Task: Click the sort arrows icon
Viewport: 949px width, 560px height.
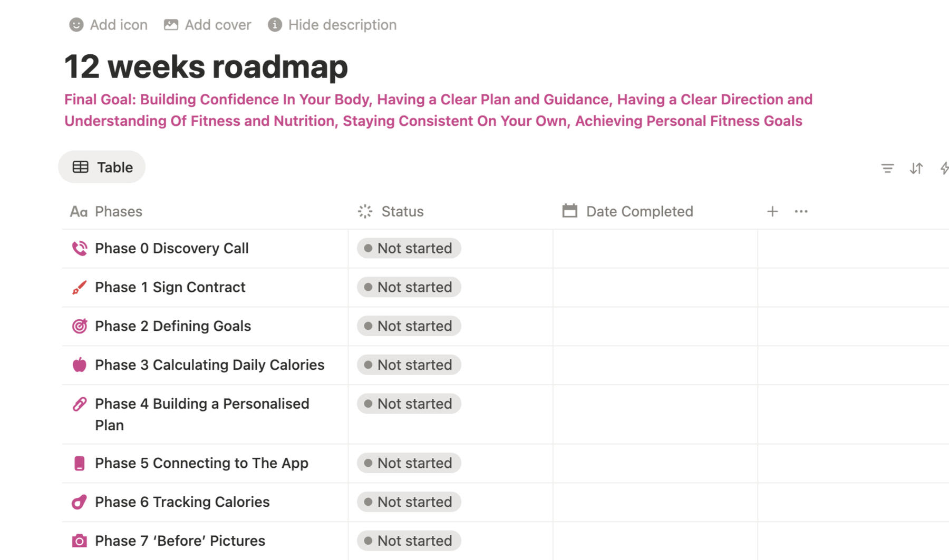Action: point(916,168)
